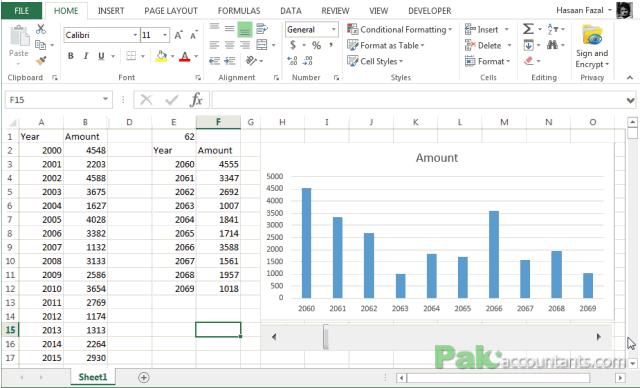Toggle Italic formatting
Screen dimensions: 640x388
[86, 56]
